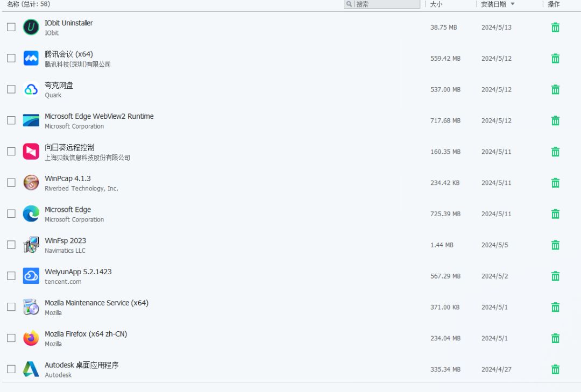Image resolution: width=581 pixels, height=392 pixels.
Task: Tick the checkbox for 腾讯会议 (x64)
Action: (11, 58)
